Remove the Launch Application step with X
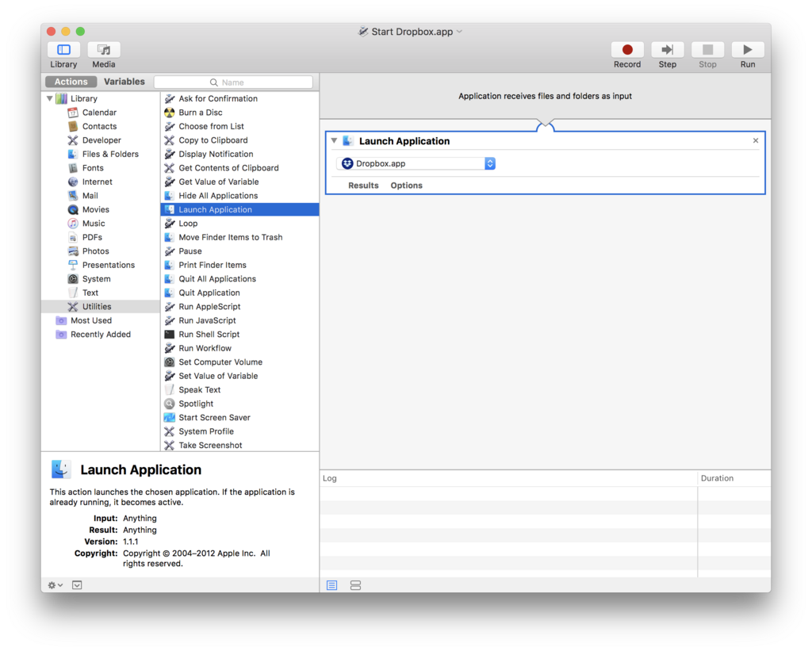This screenshot has height=651, width=812. (x=756, y=141)
